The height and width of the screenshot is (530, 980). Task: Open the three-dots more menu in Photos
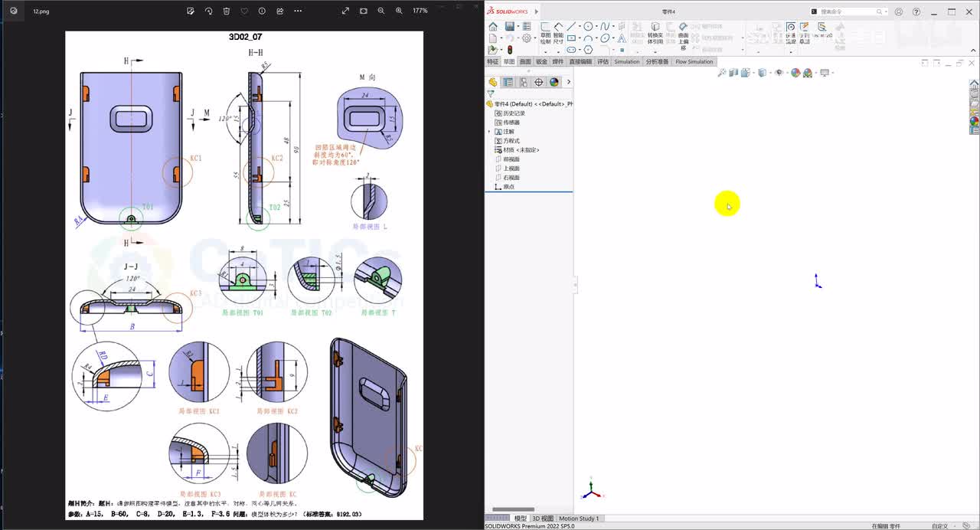click(x=298, y=11)
